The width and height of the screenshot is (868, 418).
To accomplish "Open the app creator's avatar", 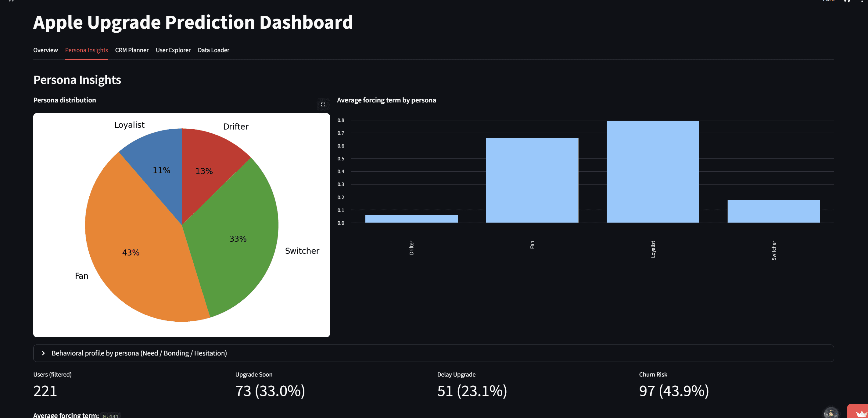I will pos(831,413).
